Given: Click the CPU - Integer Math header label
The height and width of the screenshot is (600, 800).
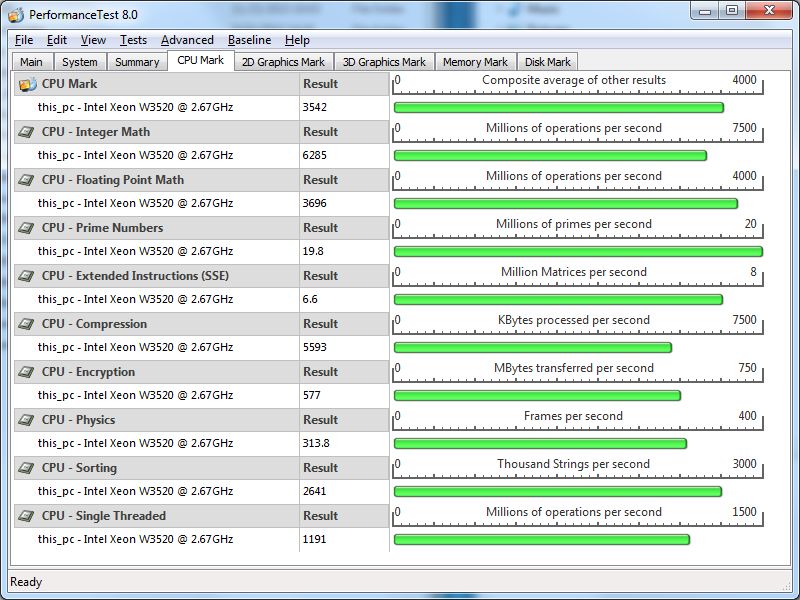Looking at the screenshot, I should point(96,132).
